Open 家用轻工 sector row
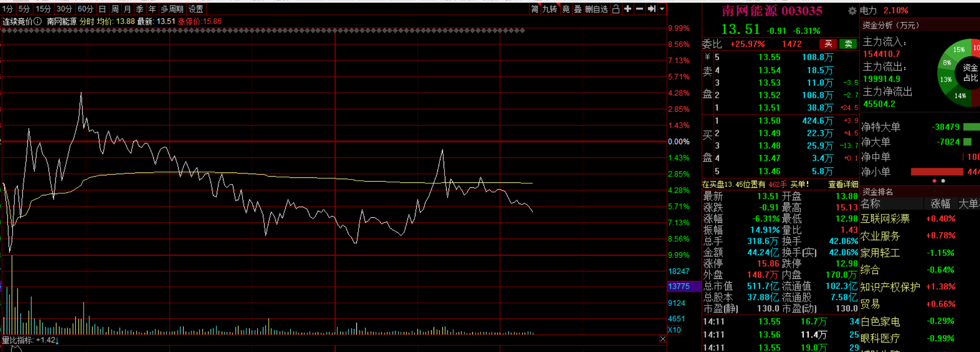The height and width of the screenshot is (352, 980). [x=920, y=253]
